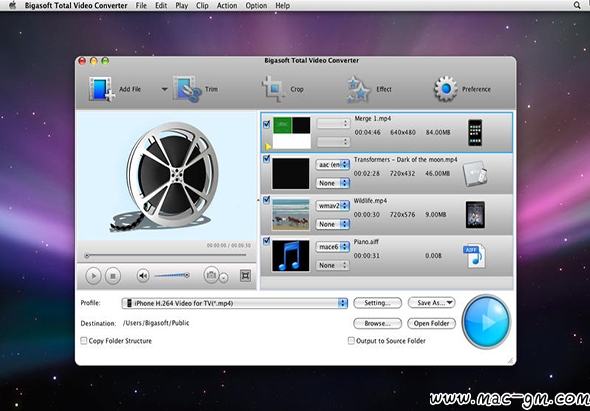Open Piano.aiff subtitle None dropdown
590x411 pixels.
point(332,265)
